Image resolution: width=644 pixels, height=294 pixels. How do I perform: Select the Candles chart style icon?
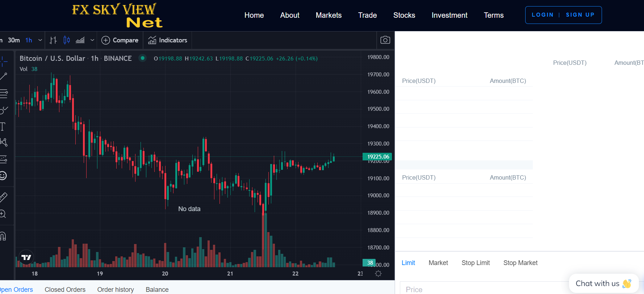(x=67, y=40)
